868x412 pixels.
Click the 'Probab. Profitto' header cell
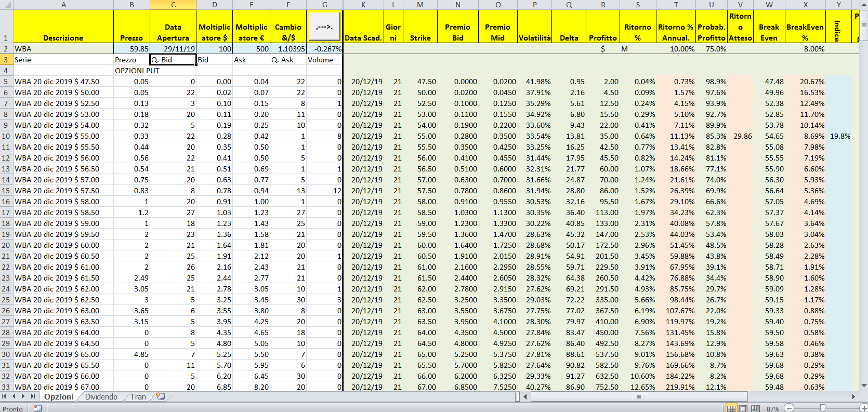[x=712, y=26]
